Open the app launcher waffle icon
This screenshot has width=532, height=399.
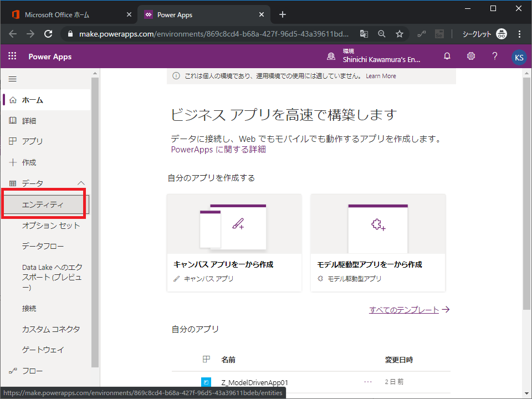(x=12, y=57)
